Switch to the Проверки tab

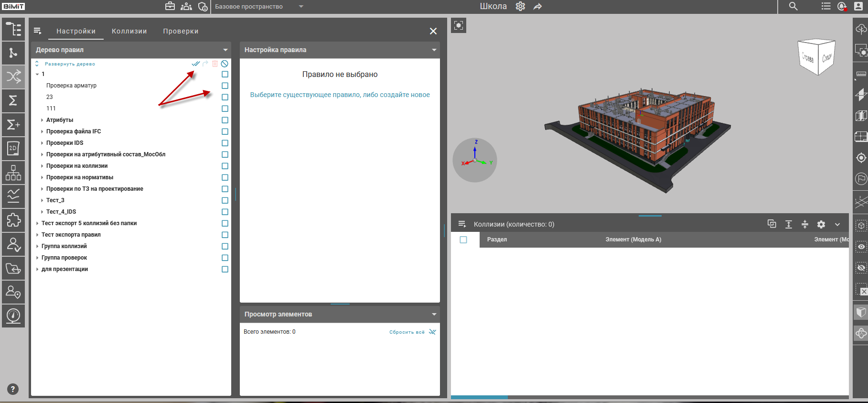point(181,31)
